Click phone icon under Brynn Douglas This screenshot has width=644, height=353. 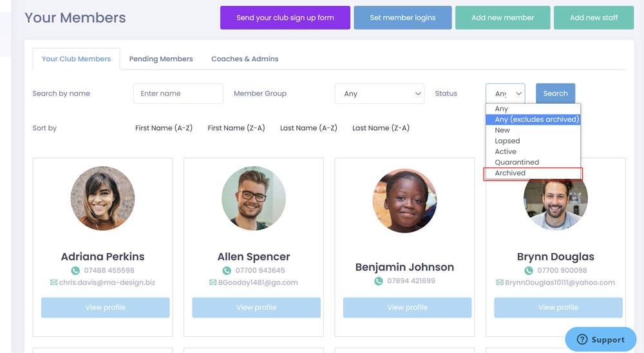(529, 271)
